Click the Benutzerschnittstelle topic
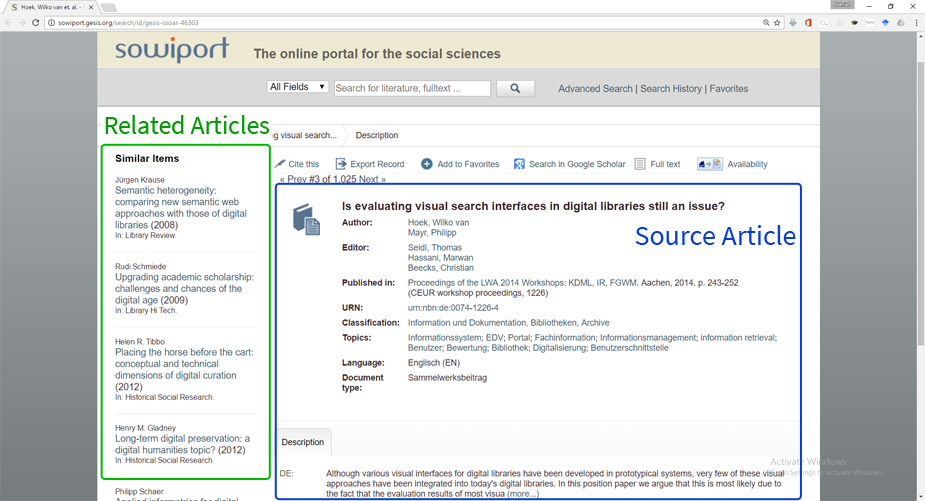 click(629, 348)
